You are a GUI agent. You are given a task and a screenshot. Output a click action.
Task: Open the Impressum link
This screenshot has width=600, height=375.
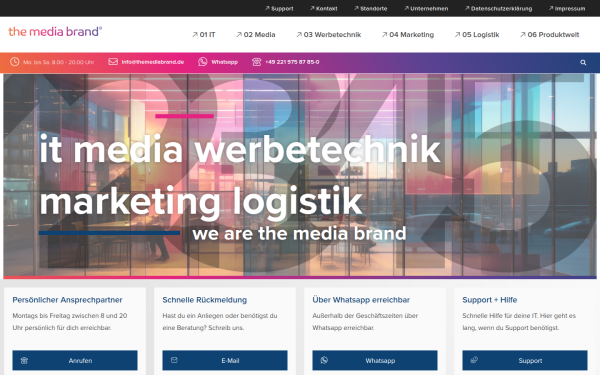[567, 8]
